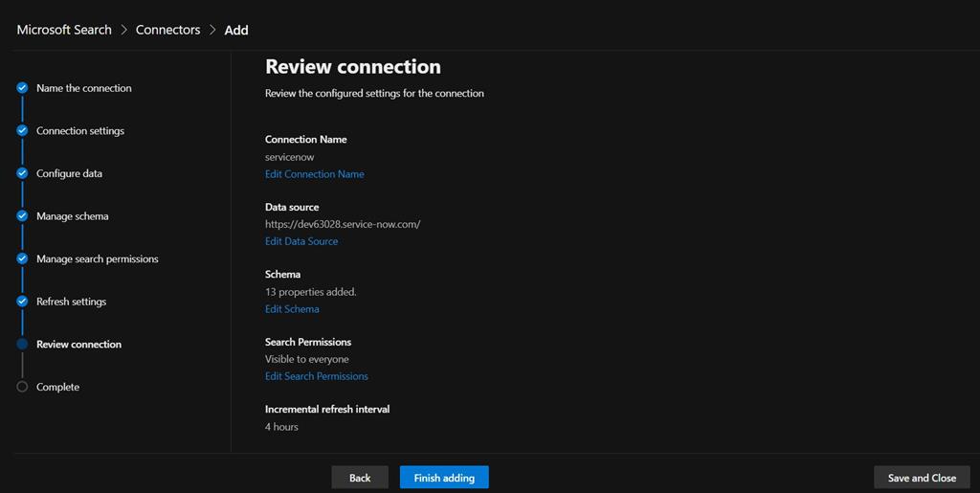Open Manage search permissions step
980x493 pixels.
point(97,258)
